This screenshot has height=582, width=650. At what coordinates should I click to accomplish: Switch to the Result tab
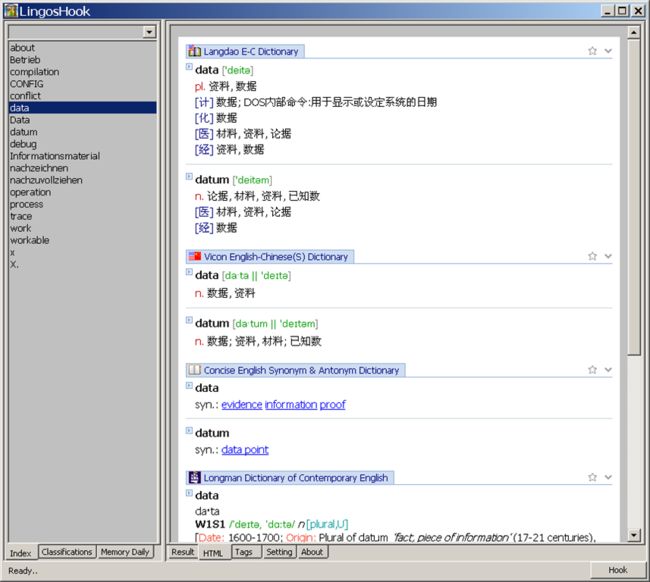pyautogui.click(x=183, y=552)
